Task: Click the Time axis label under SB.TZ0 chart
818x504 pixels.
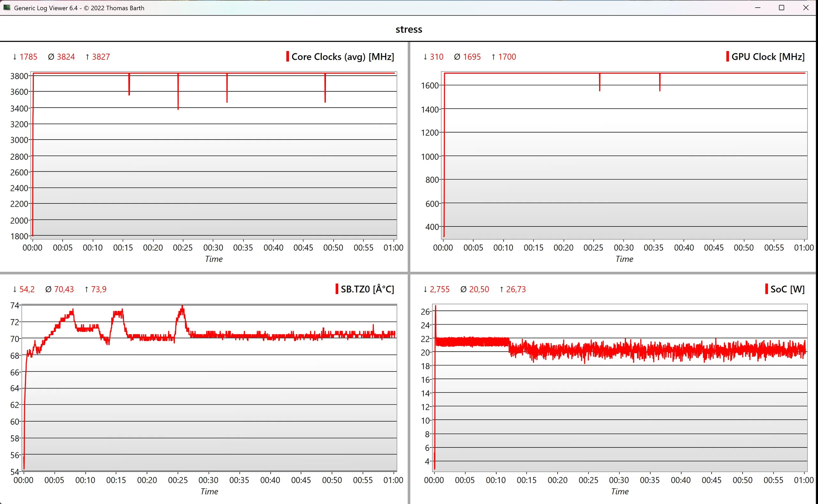Action: tap(209, 491)
